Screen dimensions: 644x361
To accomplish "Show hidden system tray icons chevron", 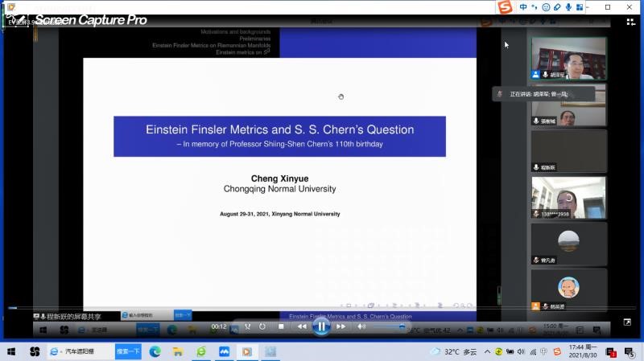I will pyautogui.click(x=487, y=352).
